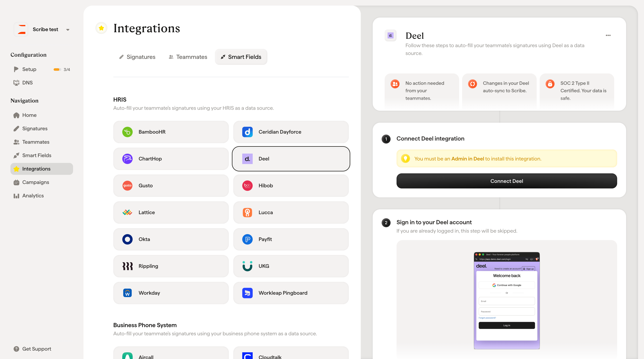Select the Ceridian Dayforce integration
The image size is (644, 359).
click(291, 132)
